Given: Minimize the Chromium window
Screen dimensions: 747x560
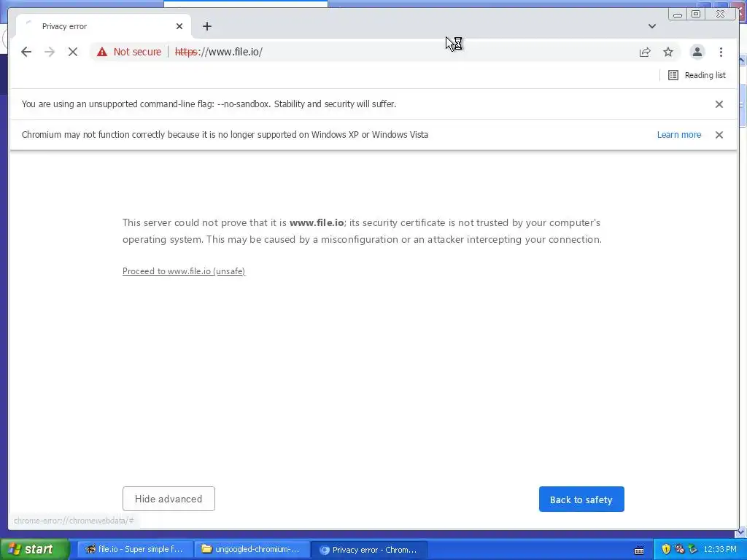Looking at the screenshot, I should click(x=678, y=15).
